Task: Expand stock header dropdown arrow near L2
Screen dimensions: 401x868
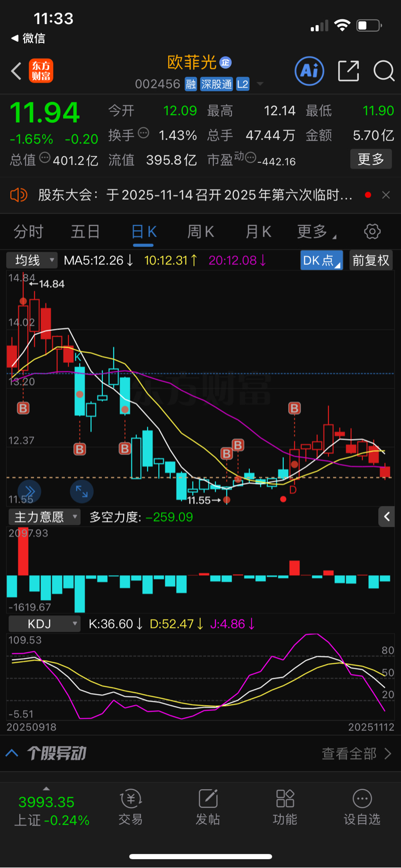Action: [x=260, y=84]
